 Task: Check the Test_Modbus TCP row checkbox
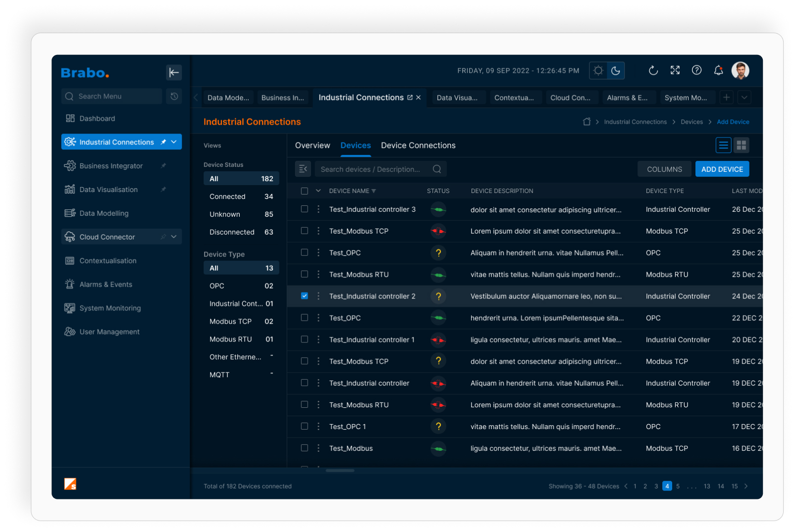[x=304, y=231]
